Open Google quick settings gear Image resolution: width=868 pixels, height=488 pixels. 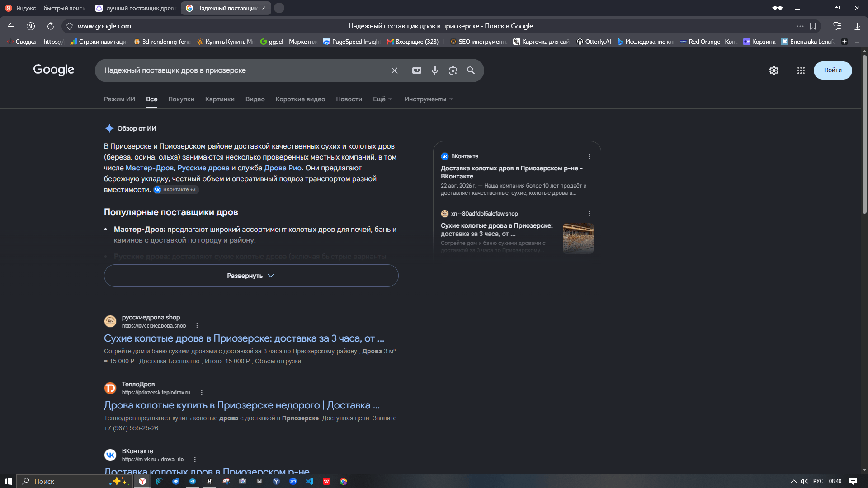click(774, 70)
